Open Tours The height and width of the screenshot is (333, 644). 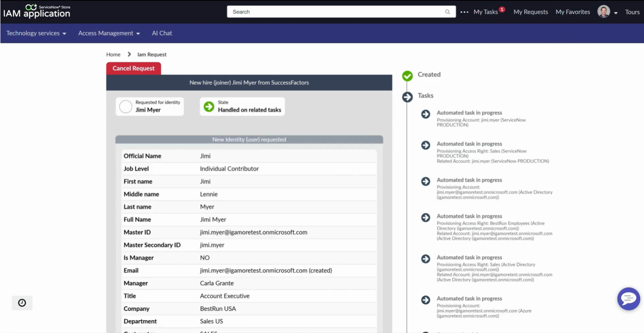[632, 12]
